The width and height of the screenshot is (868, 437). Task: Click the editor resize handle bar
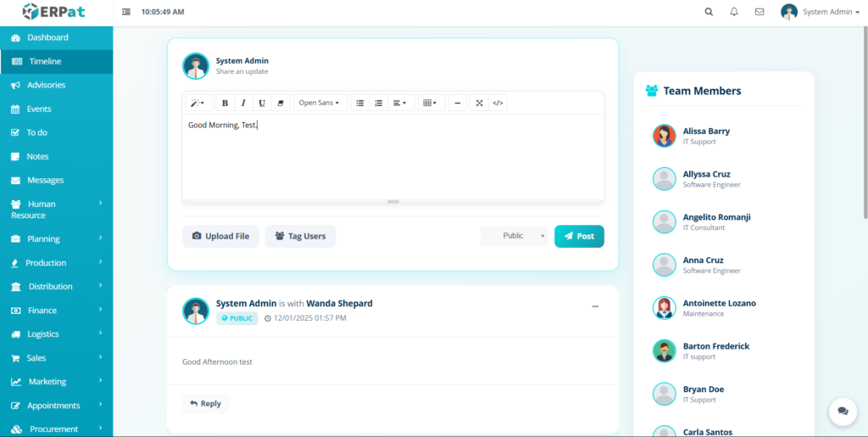(393, 202)
